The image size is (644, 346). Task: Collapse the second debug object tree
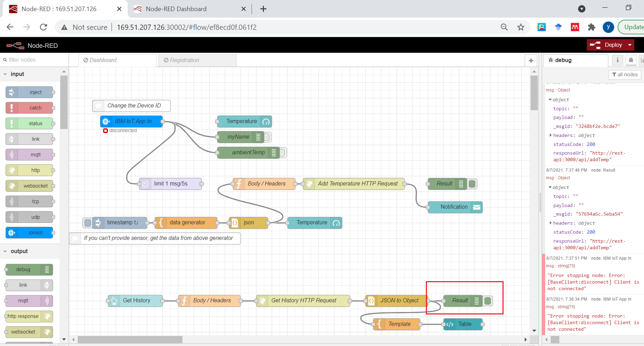pos(550,187)
